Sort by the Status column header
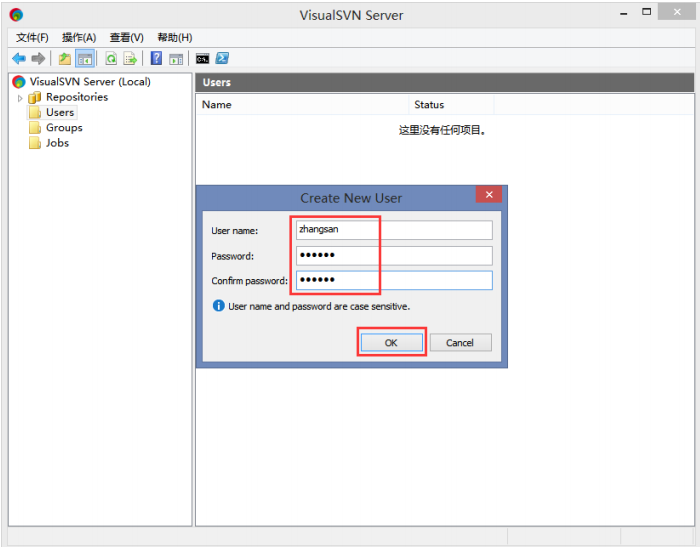Image resolution: width=700 pixels, height=547 pixels. (x=451, y=105)
